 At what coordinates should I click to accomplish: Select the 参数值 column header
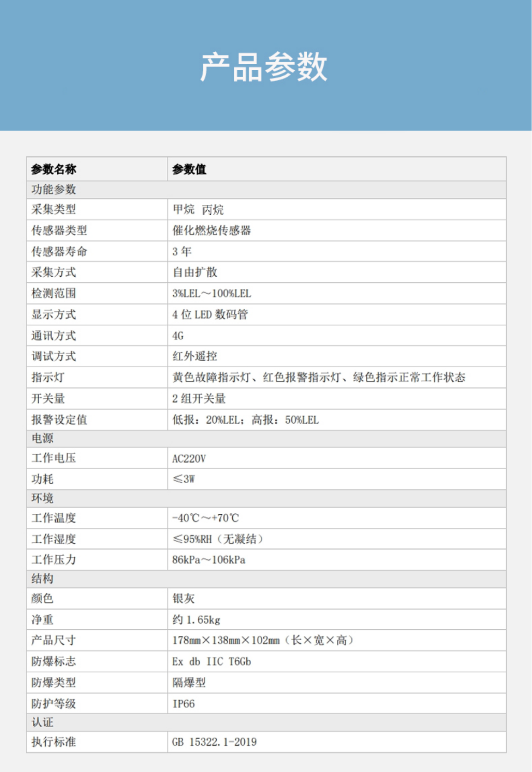click(x=189, y=169)
